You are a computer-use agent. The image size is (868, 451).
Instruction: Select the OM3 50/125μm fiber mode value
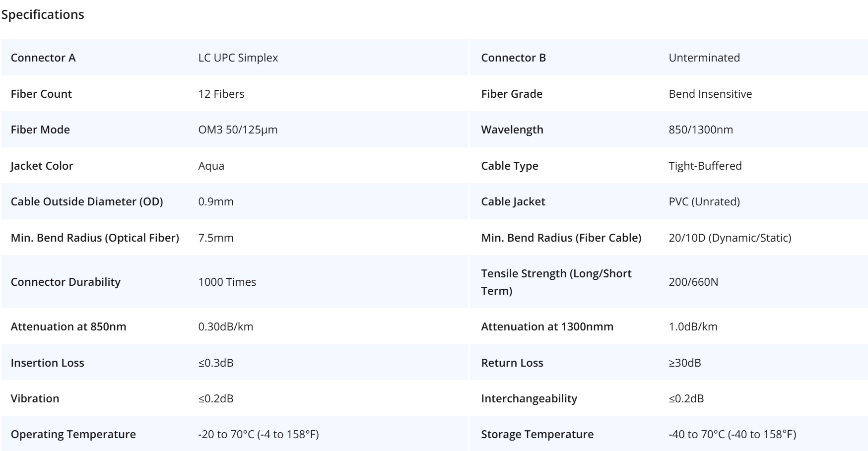[x=238, y=129]
